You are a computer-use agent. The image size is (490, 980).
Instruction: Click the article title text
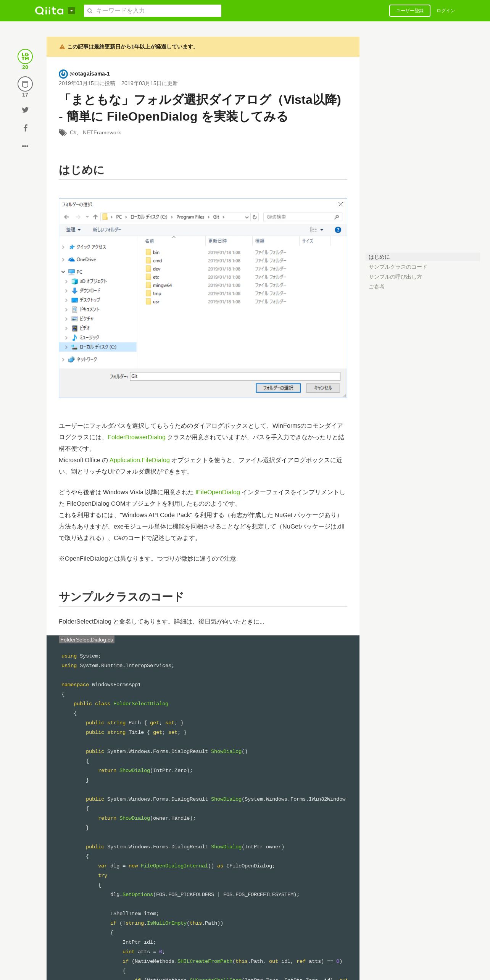tap(200, 108)
